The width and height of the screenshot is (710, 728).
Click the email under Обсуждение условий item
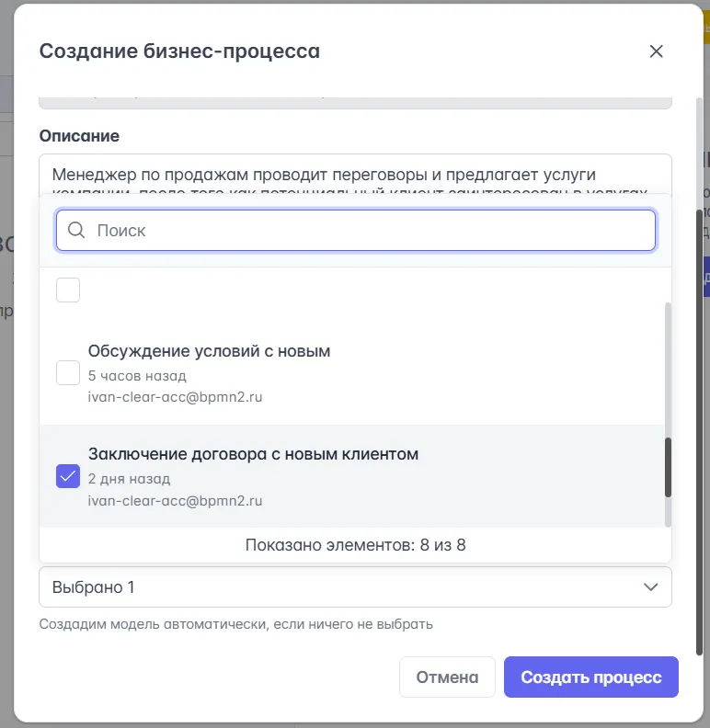coord(175,397)
